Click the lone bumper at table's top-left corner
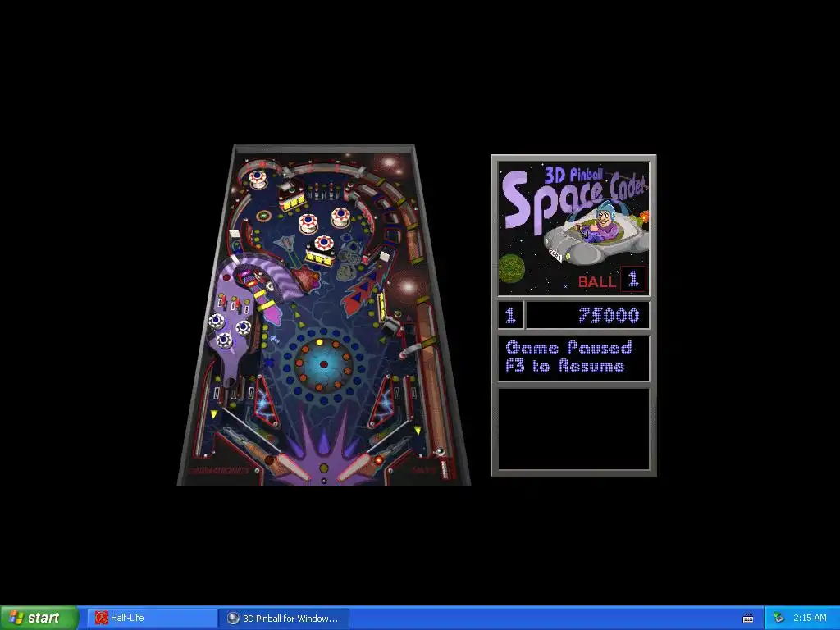Image resolution: width=840 pixels, height=630 pixels. point(258,179)
